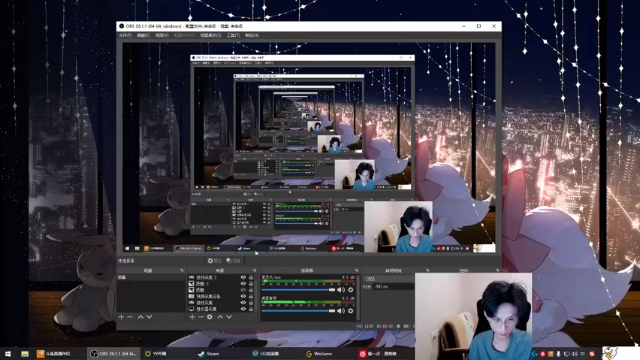Open the 帮助(H) menu in OBS

tap(252, 36)
